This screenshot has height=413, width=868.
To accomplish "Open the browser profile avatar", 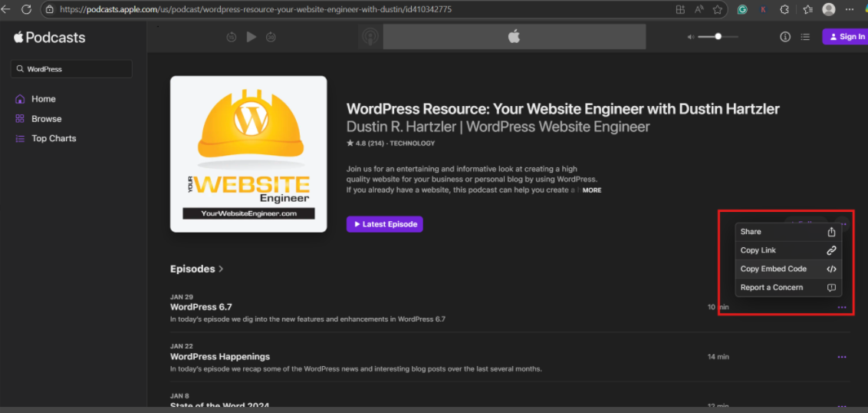I will pos(829,9).
